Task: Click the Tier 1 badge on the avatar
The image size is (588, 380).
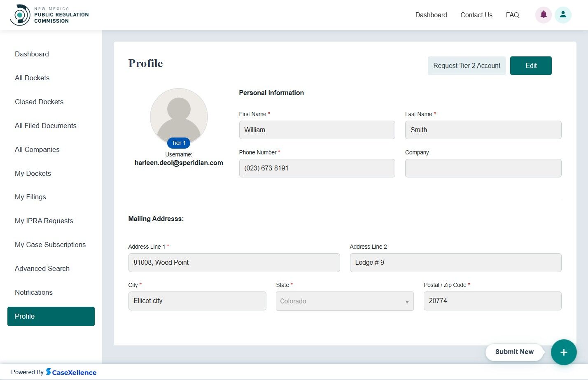Action: (x=178, y=143)
